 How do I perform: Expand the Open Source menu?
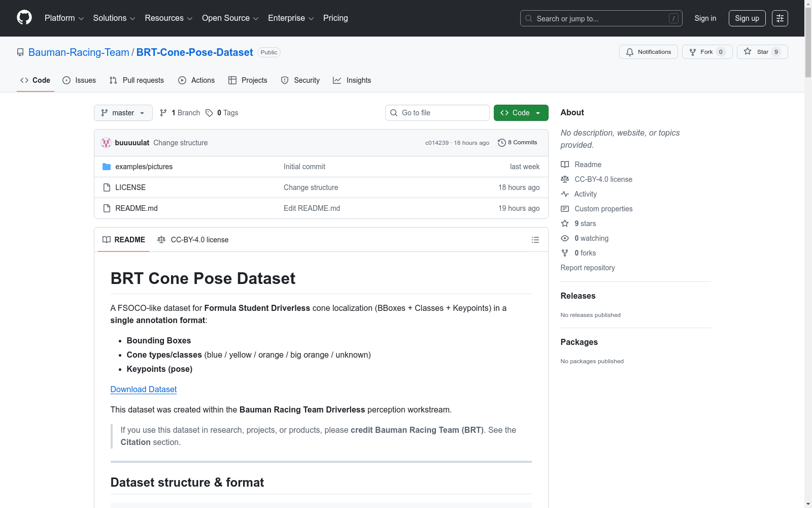click(230, 18)
